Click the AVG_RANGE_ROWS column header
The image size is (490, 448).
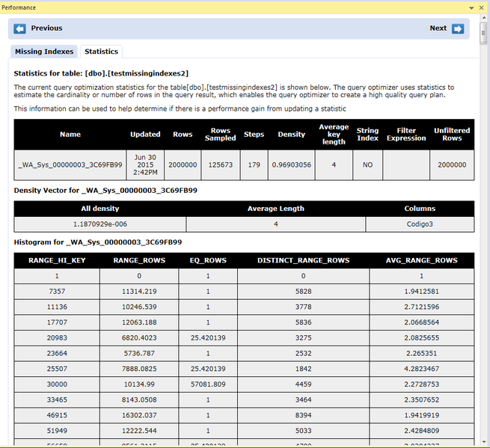422,260
